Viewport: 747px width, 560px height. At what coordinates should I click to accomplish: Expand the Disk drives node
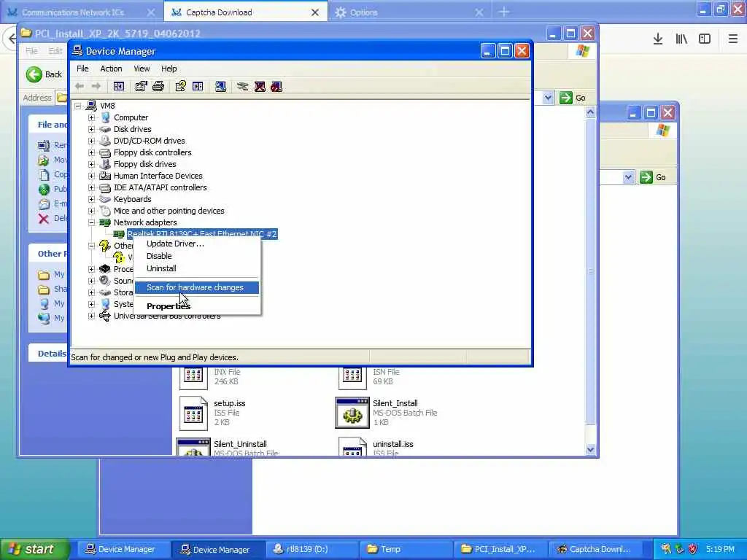coord(91,129)
